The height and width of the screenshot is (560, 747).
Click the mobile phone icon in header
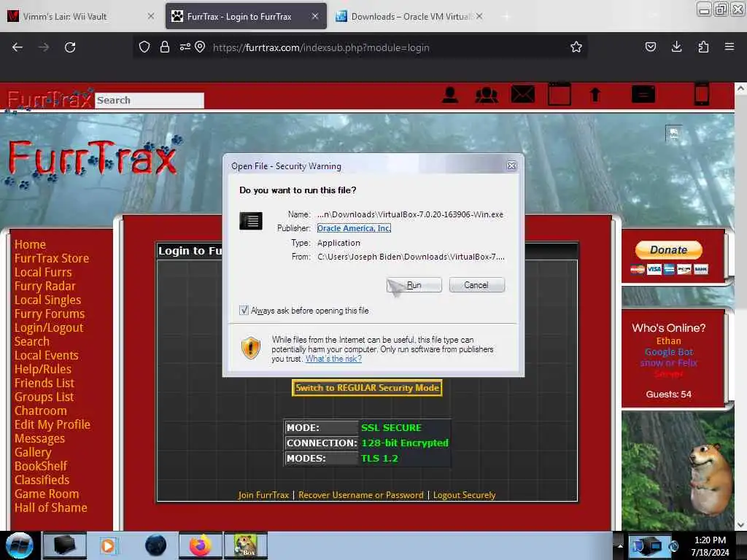point(702,94)
